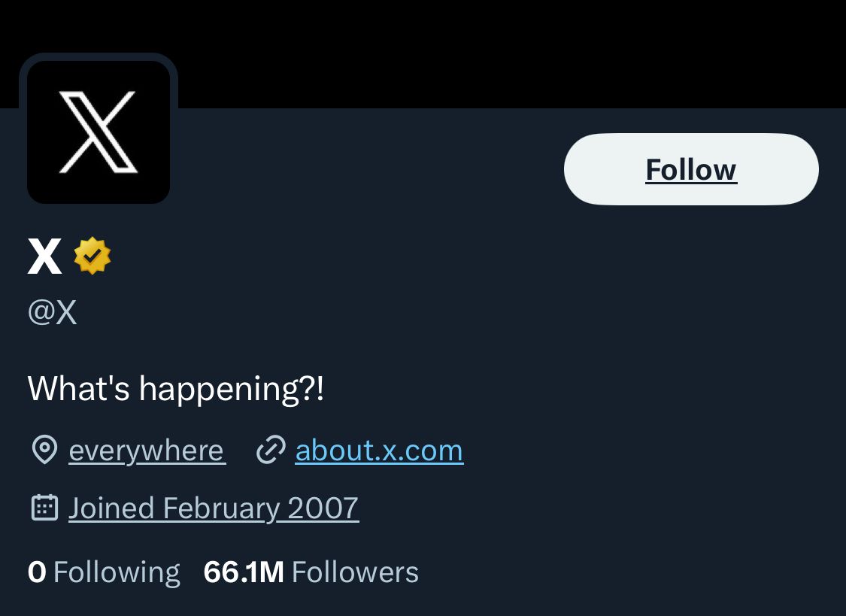Click the everywhere location text
Image resolution: width=846 pixels, height=616 pixels.
coord(146,450)
